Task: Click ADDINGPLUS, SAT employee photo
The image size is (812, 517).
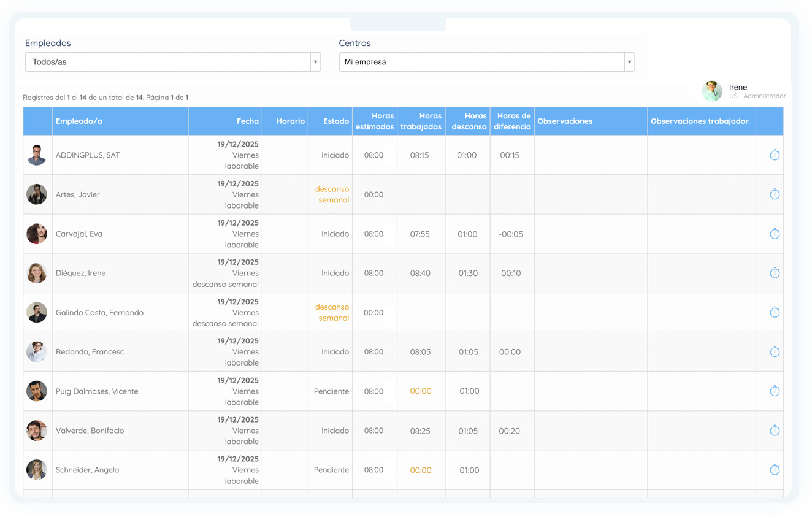Action: pos(37,155)
